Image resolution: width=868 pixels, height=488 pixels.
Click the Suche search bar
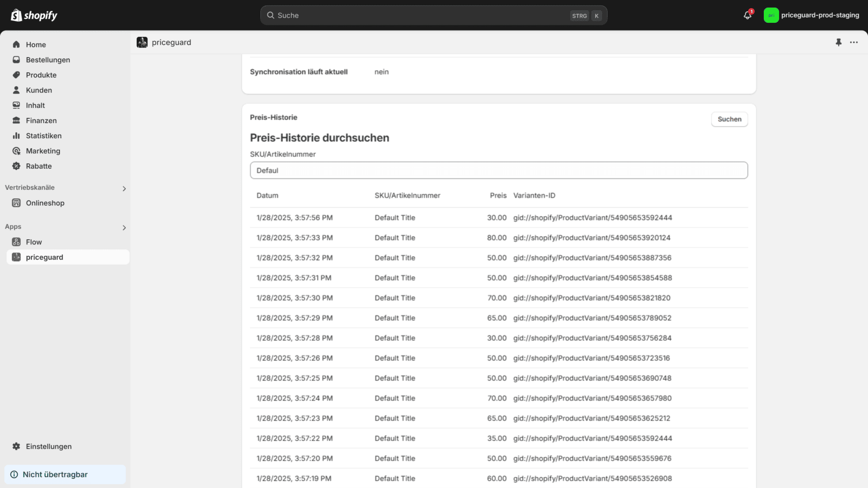423,15
